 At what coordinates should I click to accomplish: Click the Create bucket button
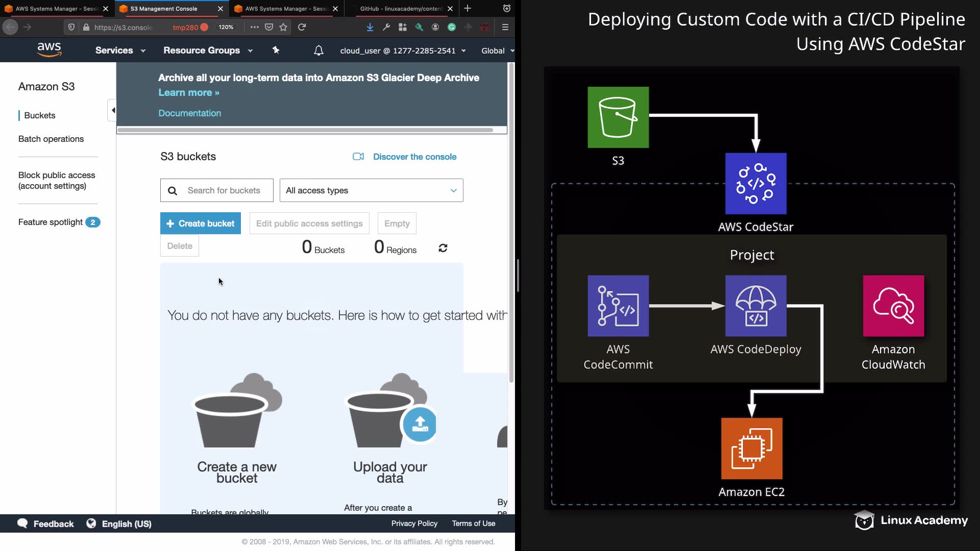[200, 223]
